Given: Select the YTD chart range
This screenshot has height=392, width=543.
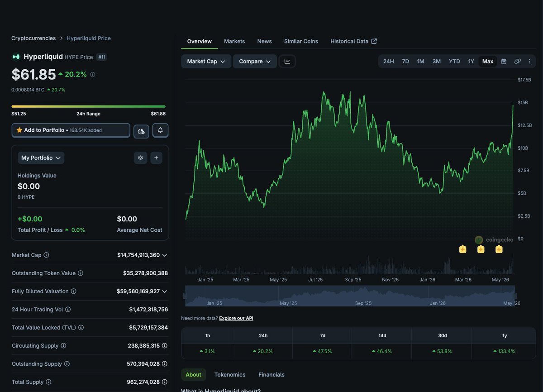Looking at the screenshot, I should [454, 62].
